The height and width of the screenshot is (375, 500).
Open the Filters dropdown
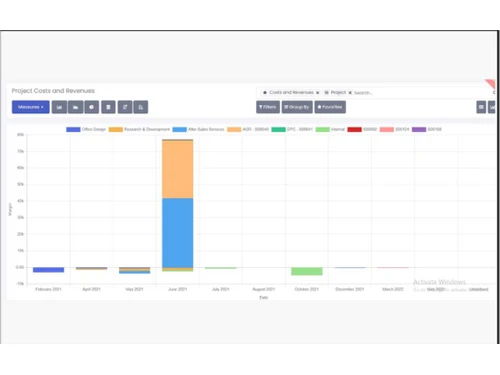click(x=268, y=107)
